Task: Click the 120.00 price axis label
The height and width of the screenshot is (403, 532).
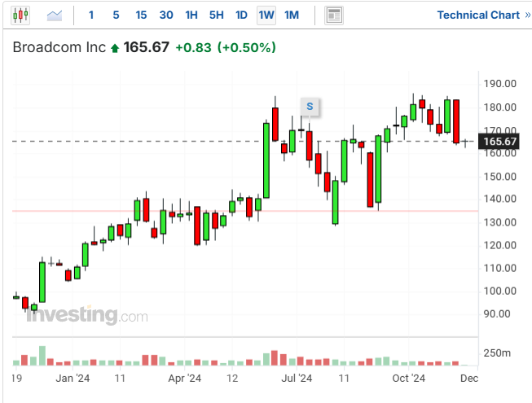Action: click(499, 245)
